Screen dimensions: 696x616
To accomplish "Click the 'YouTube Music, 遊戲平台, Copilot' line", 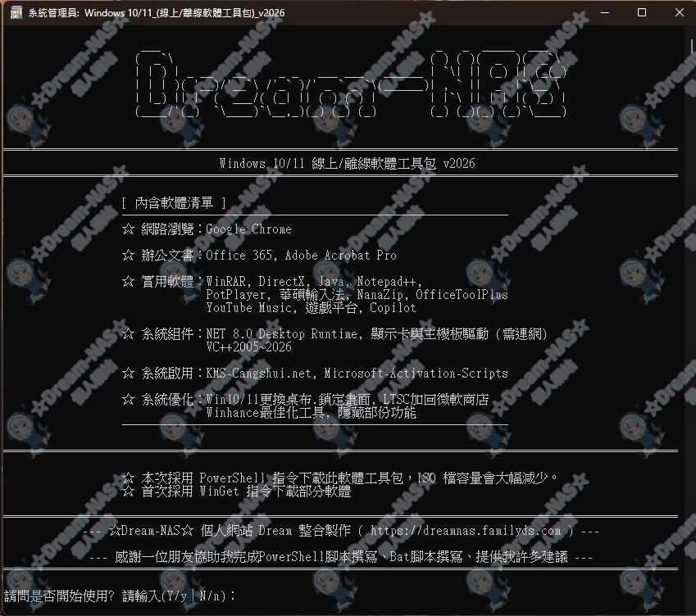I will click(311, 307).
